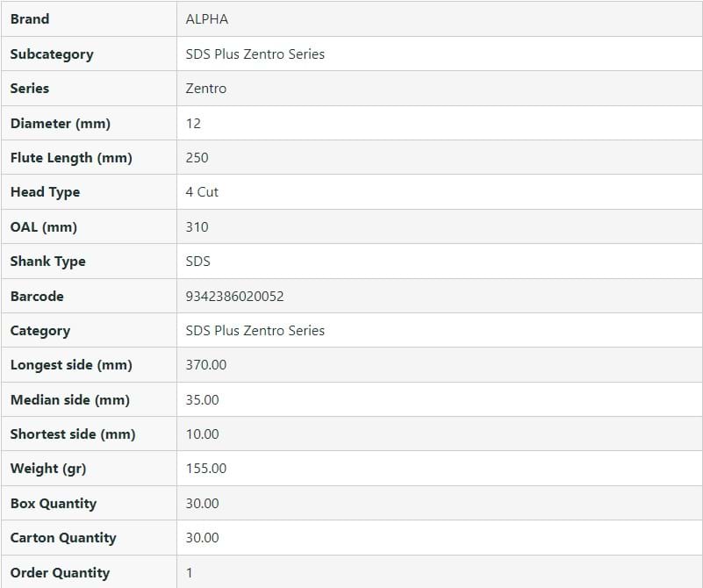The width and height of the screenshot is (703, 588).
Task: Select the Carton Quantity value 30.00
Action: point(203,538)
